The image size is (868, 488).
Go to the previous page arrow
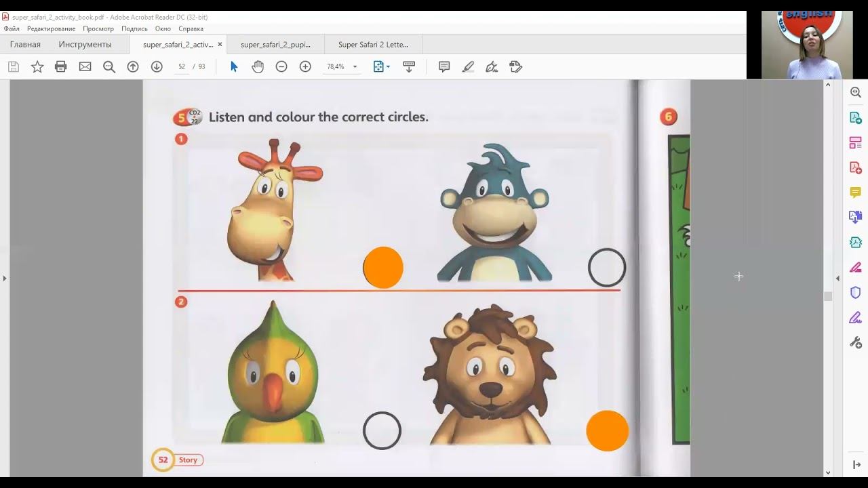(x=133, y=66)
